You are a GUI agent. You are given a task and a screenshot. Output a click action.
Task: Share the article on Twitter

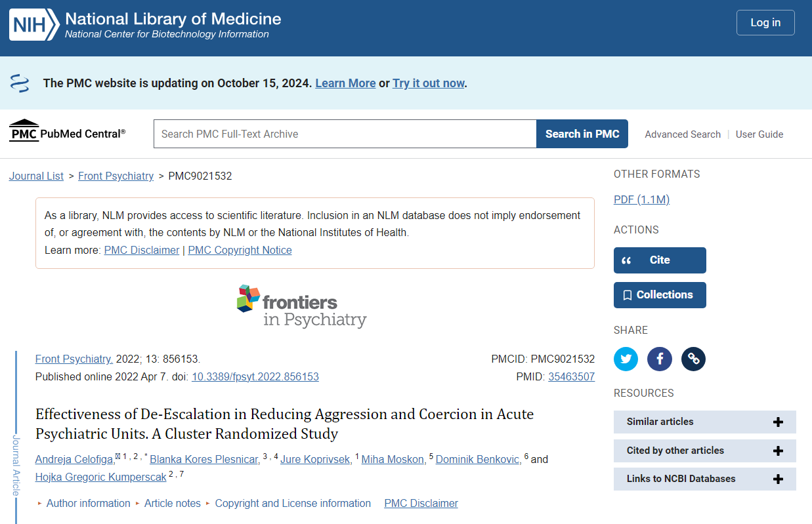coord(626,359)
